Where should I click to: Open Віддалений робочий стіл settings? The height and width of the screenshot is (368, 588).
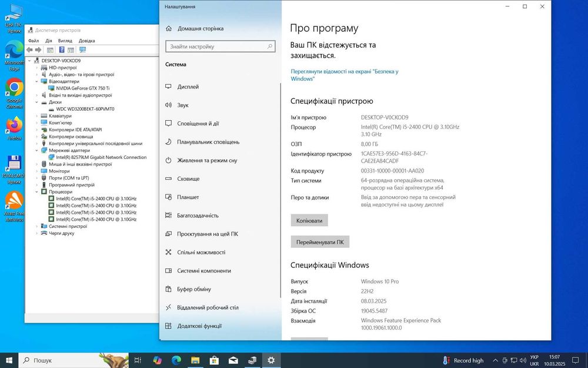coord(220,307)
